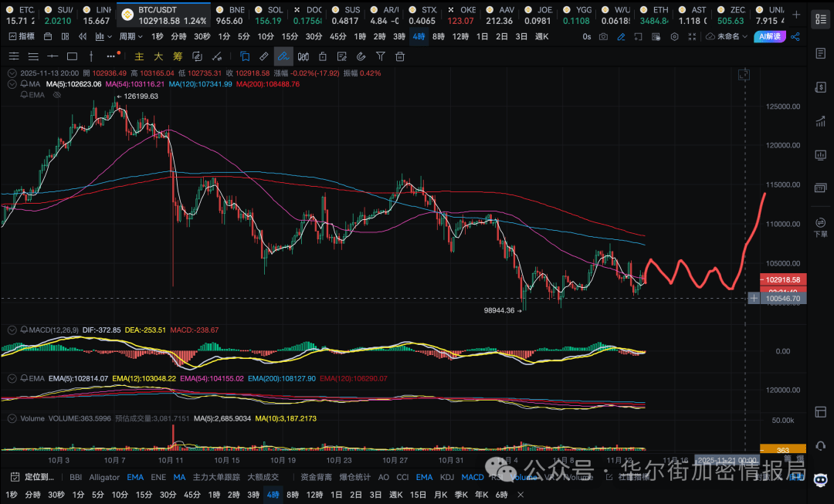The image size is (834, 504).
Task: Show the hidden EMA overlay via eye icon
Action: tap(57, 95)
